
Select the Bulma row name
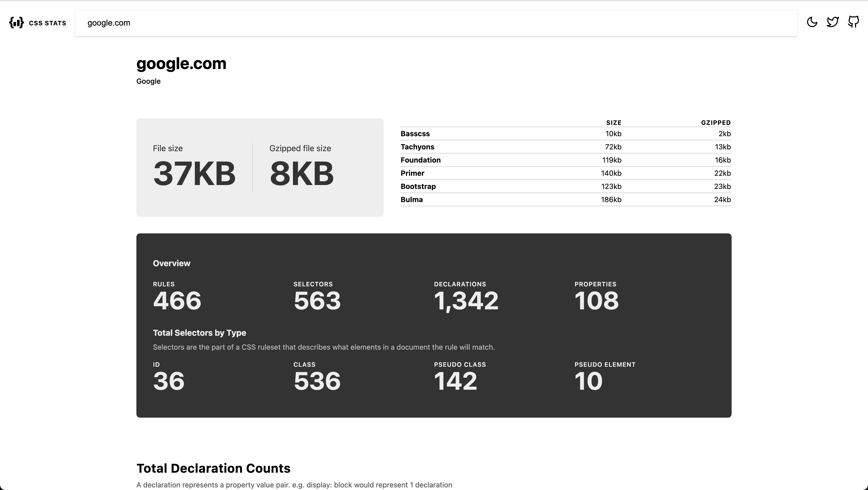(412, 200)
